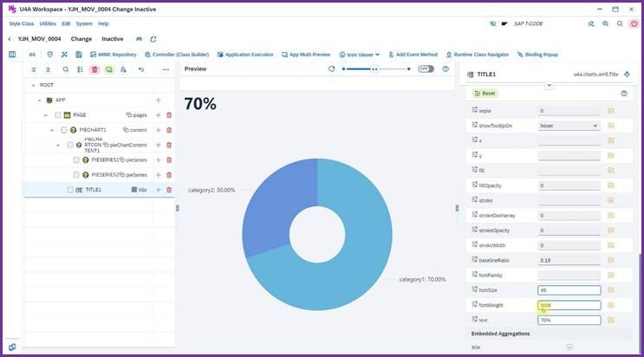The width and height of the screenshot is (644, 357).
Task: Collapse the ROOT tree node
Action: pyautogui.click(x=33, y=85)
